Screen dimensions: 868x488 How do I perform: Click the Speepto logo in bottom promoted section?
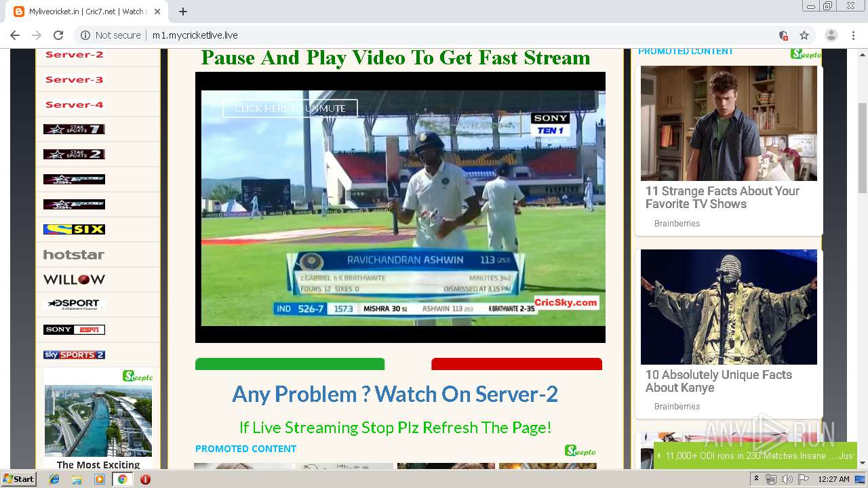(580, 451)
